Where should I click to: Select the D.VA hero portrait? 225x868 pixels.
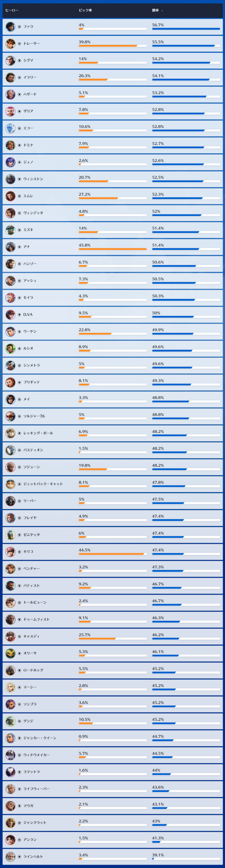tap(11, 315)
